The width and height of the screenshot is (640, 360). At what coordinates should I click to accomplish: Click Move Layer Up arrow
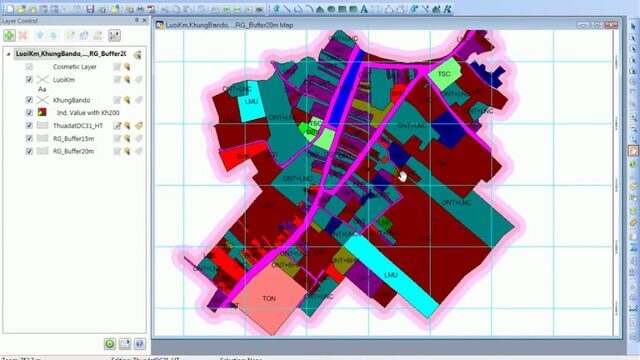[40, 36]
